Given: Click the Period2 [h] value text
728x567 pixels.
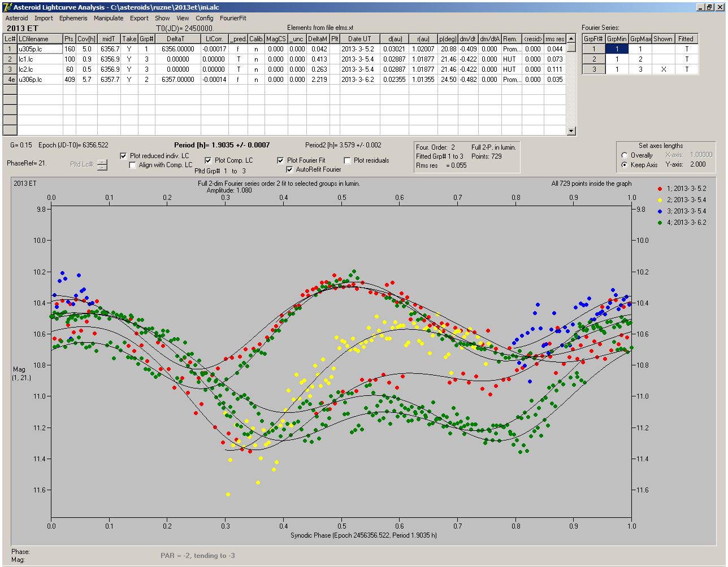Looking at the screenshot, I should (343, 145).
